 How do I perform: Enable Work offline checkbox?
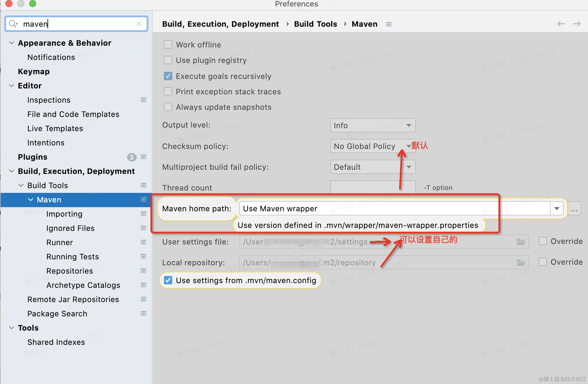point(168,45)
